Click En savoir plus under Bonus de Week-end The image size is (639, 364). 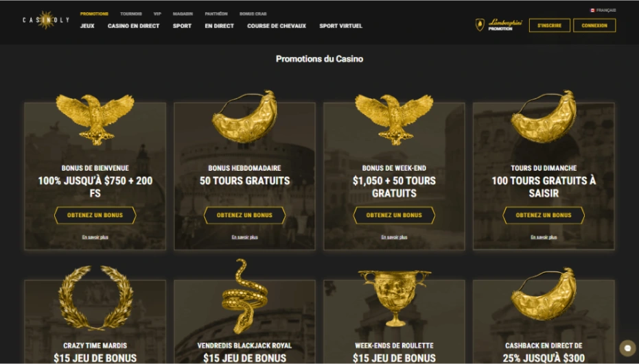tap(394, 237)
